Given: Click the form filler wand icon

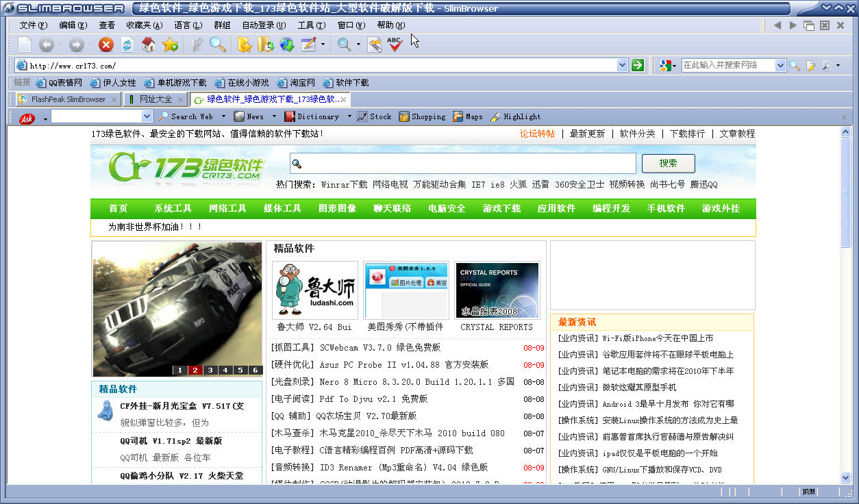Looking at the screenshot, I should coord(374,45).
